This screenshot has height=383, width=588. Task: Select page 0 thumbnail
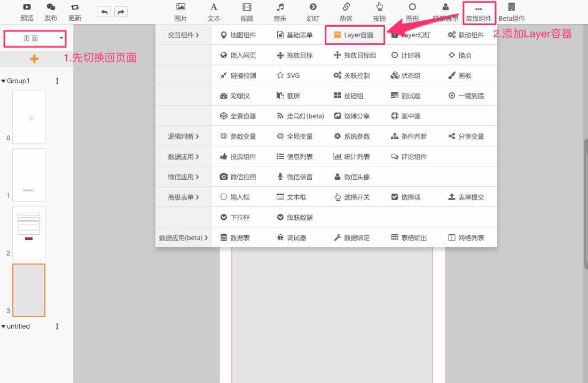(x=29, y=117)
